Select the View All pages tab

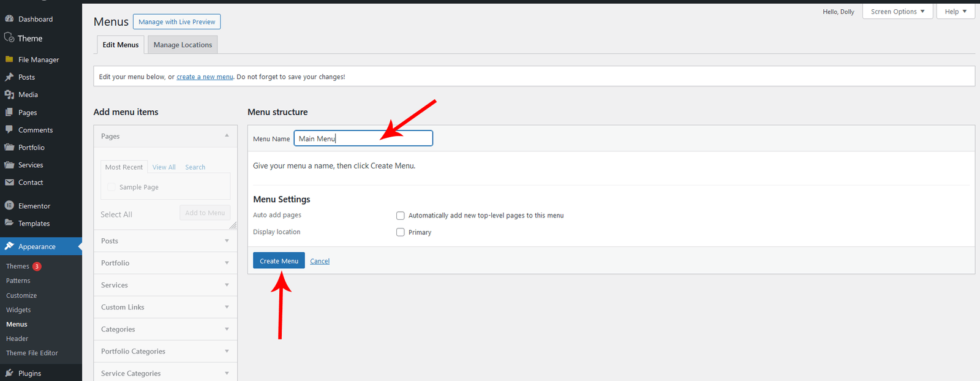click(164, 167)
